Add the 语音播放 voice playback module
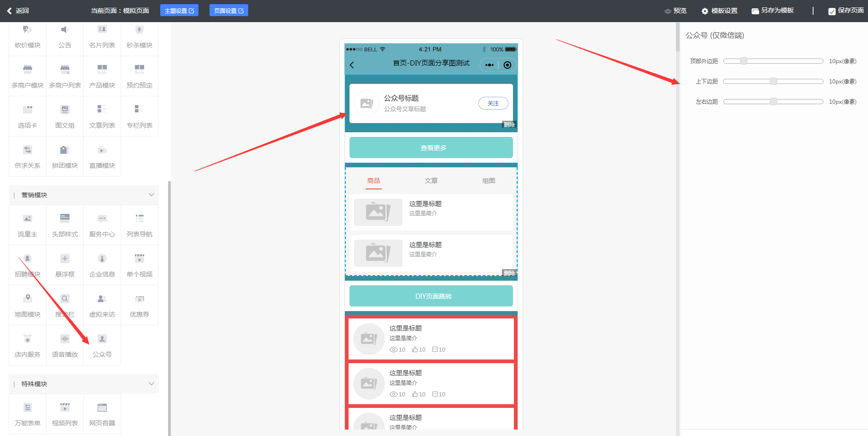 pyautogui.click(x=65, y=346)
